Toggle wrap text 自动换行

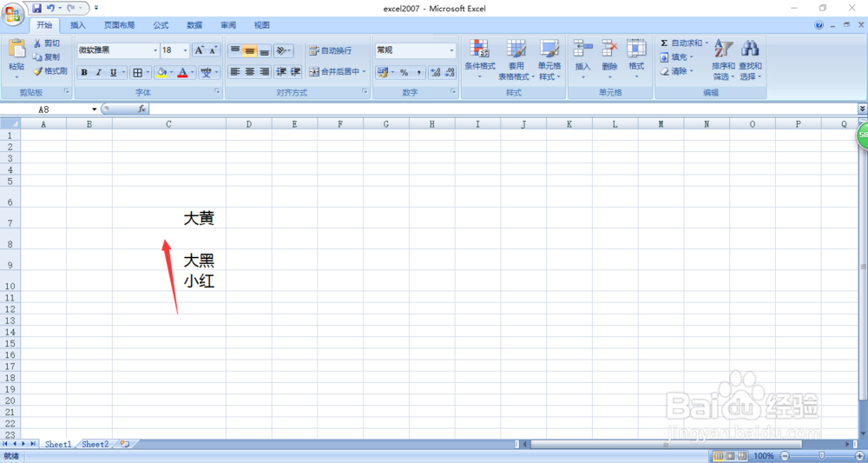[x=331, y=50]
